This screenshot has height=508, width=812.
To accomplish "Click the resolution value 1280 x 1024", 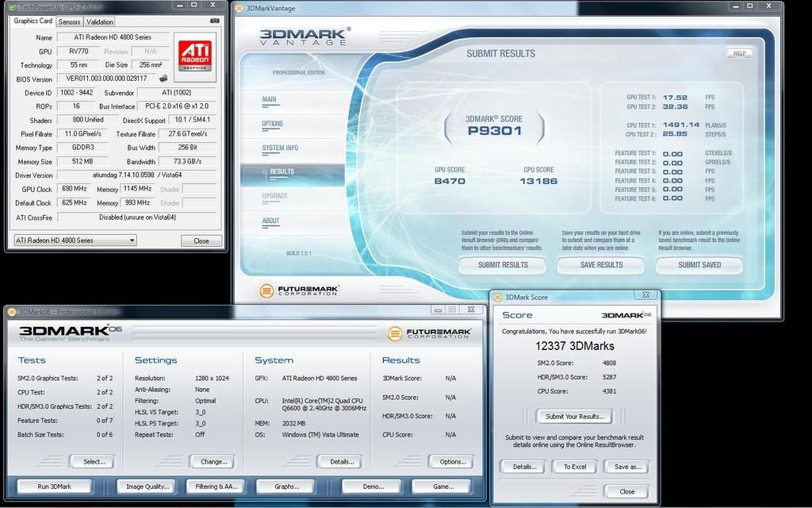I will pyautogui.click(x=212, y=378).
